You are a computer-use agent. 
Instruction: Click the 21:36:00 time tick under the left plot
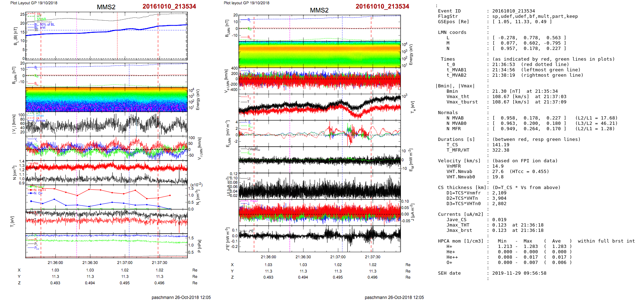click(55, 263)
